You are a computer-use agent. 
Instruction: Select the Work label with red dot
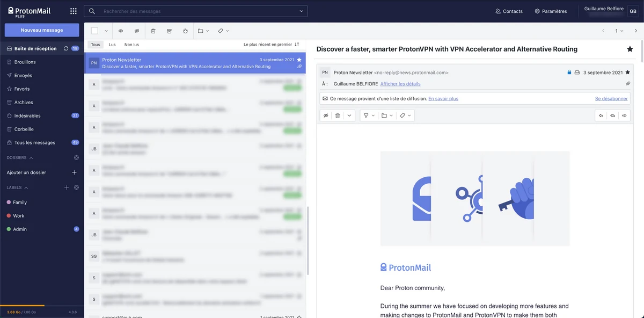pyautogui.click(x=42, y=216)
